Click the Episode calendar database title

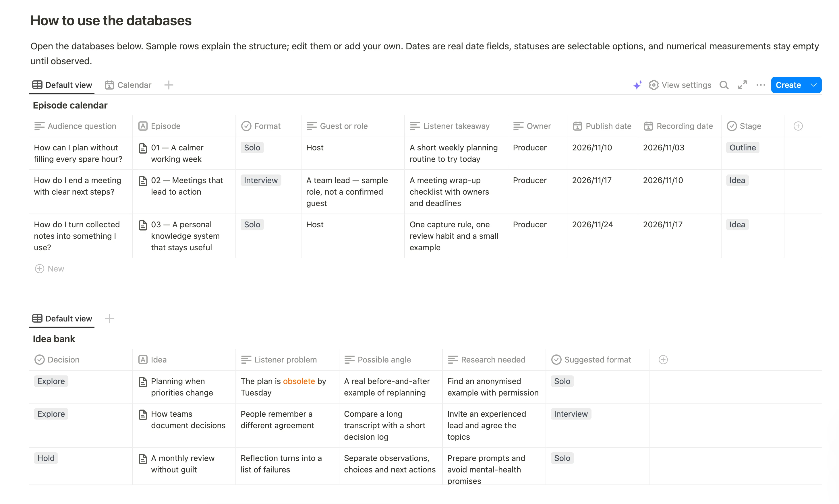pyautogui.click(x=70, y=105)
